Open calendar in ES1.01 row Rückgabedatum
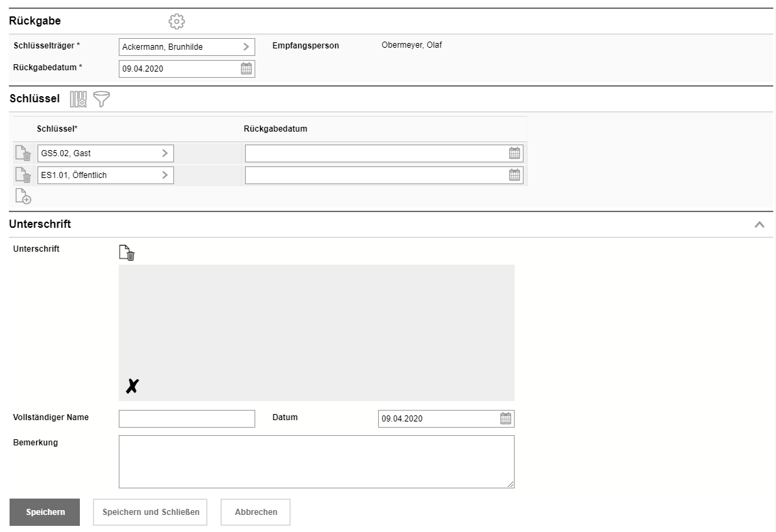Screen dimensions: 776x532 pos(515,175)
